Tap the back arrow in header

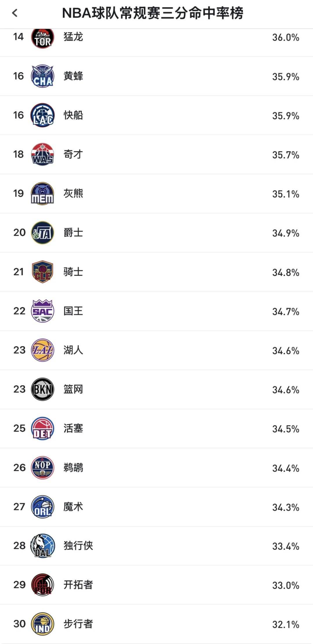click(x=15, y=13)
